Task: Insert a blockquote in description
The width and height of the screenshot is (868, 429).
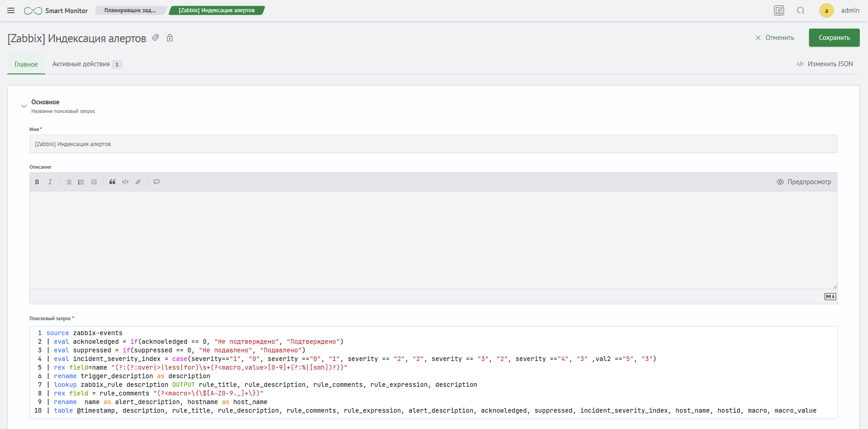Action: 112,182
